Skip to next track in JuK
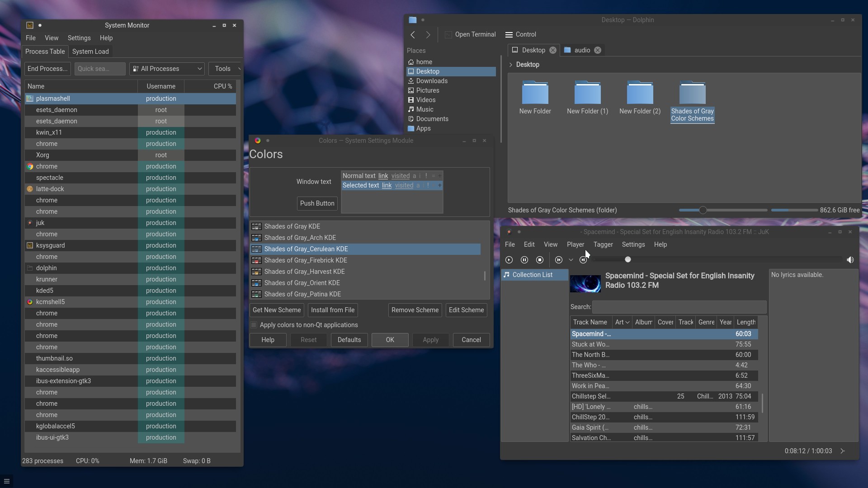 click(583, 260)
